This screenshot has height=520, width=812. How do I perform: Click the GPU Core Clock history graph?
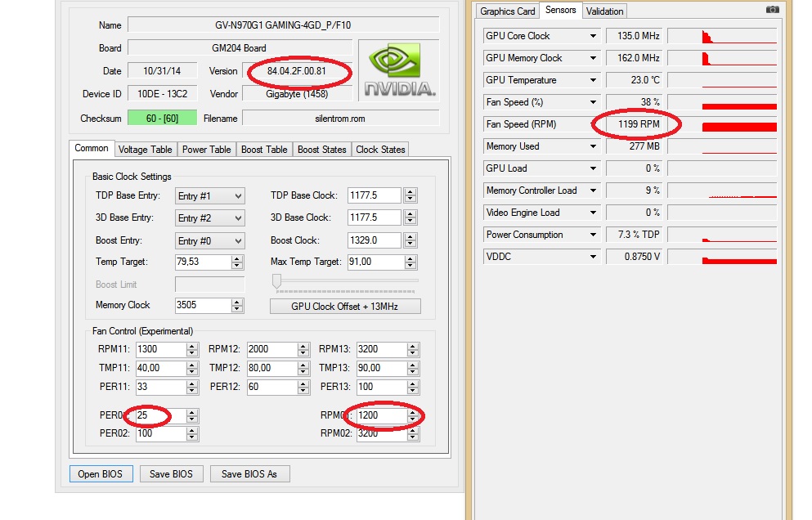[722, 36]
